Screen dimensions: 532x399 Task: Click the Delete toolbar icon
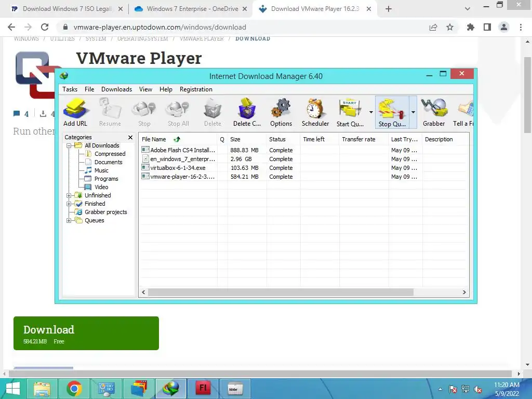tap(212, 112)
